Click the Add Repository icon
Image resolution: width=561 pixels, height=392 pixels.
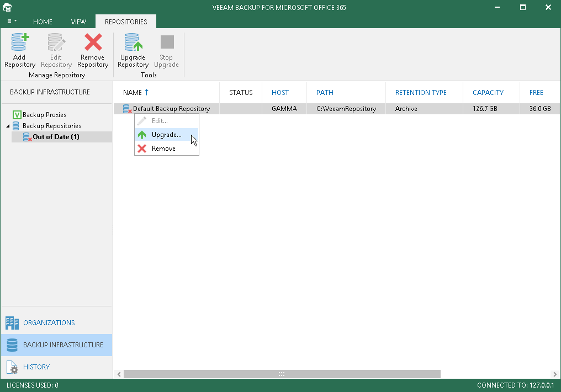[x=20, y=42]
